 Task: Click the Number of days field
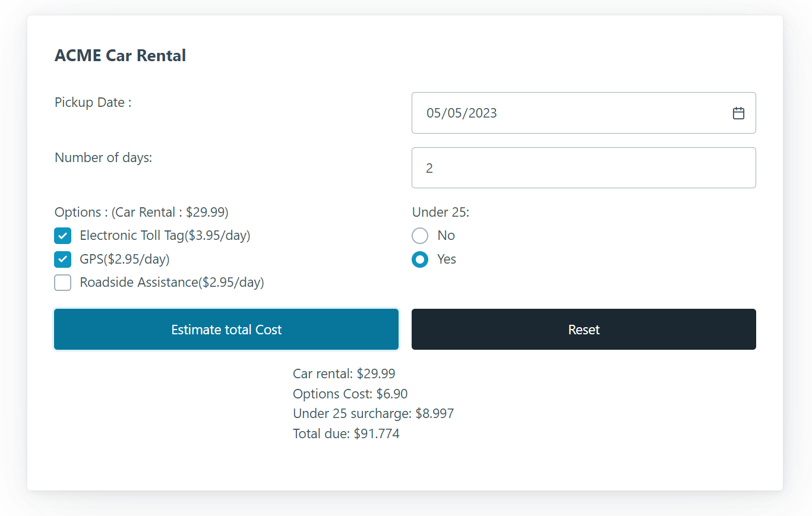point(564,167)
